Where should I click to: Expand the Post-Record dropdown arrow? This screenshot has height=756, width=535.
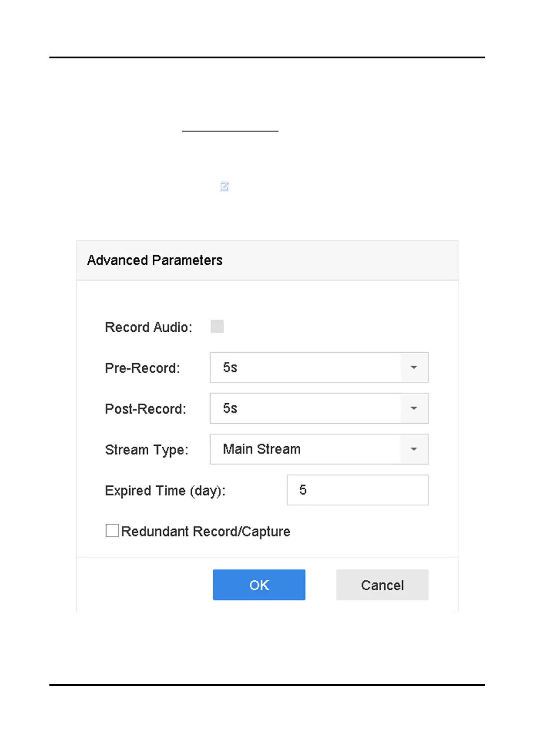tap(414, 409)
